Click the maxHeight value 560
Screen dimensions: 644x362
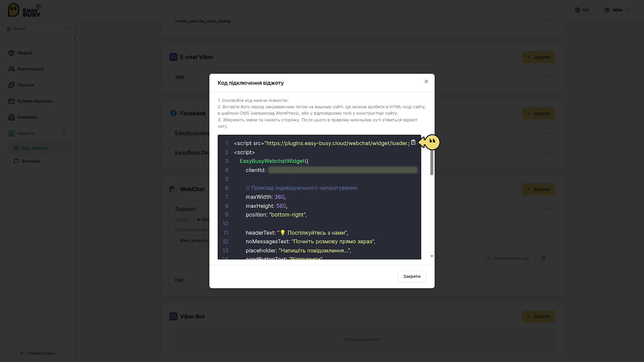[281, 206]
